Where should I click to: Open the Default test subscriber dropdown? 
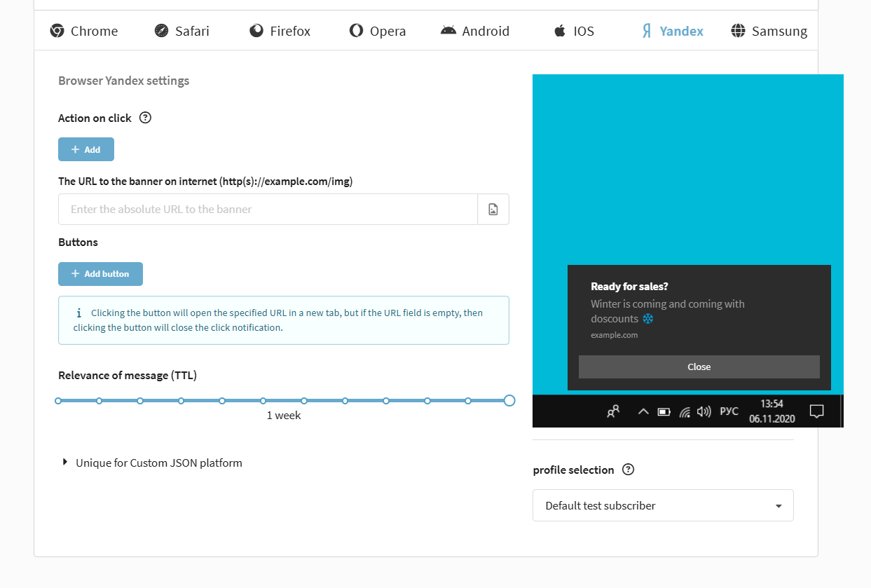pyautogui.click(x=662, y=505)
